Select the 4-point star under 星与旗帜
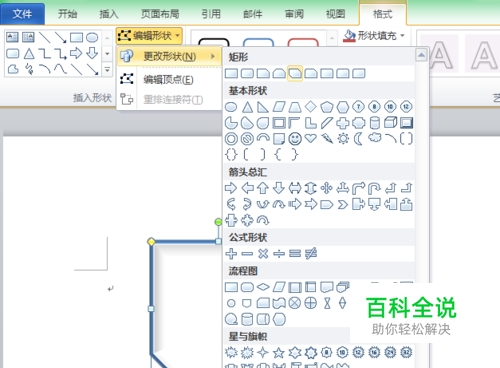Viewport: 500px width, 368px height. (263, 352)
